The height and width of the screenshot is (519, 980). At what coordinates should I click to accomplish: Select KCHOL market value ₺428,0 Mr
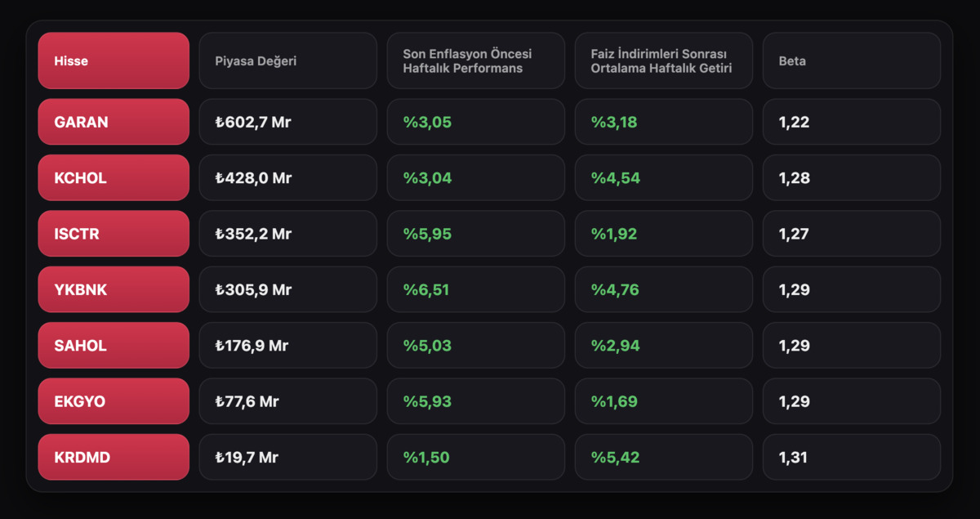click(288, 178)
